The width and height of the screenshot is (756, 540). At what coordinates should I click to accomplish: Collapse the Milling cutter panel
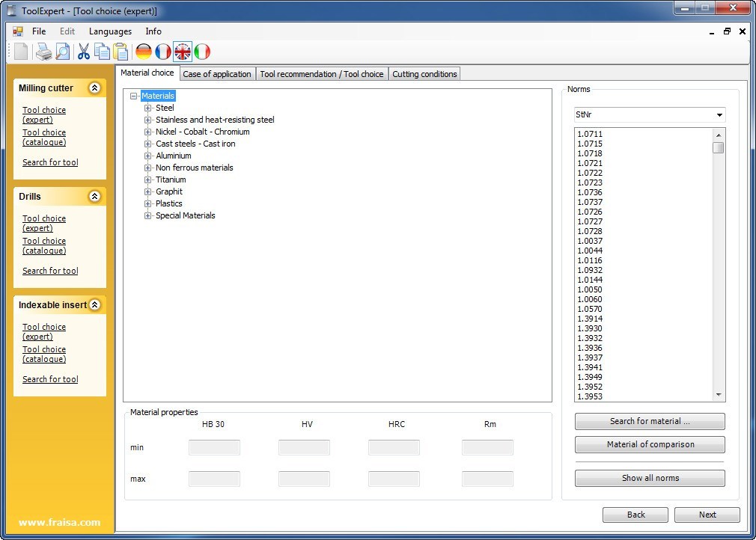tap(94, 88)
